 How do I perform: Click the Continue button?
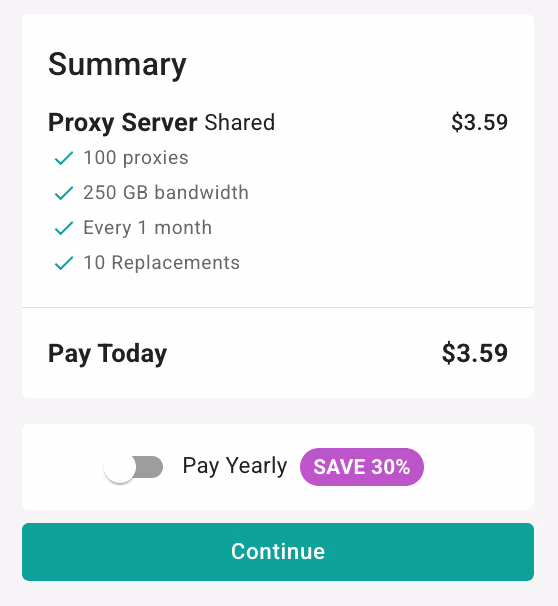tap(278, 552)
